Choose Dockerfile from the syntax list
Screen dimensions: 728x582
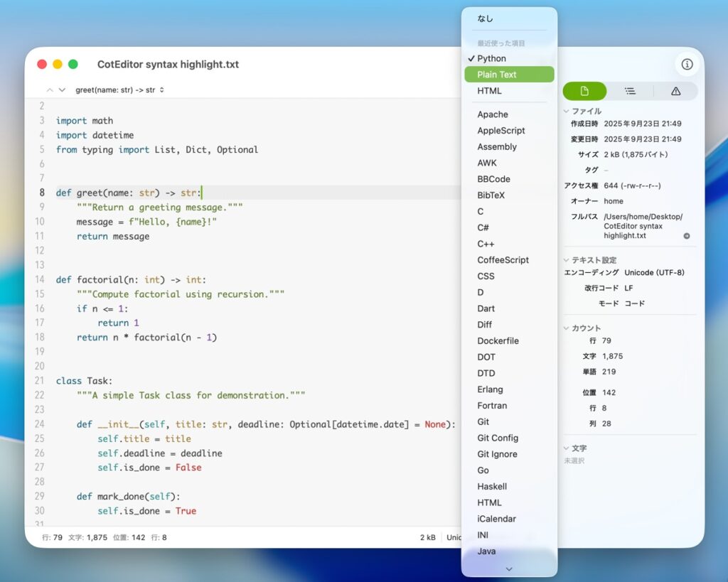coord(498,341)
